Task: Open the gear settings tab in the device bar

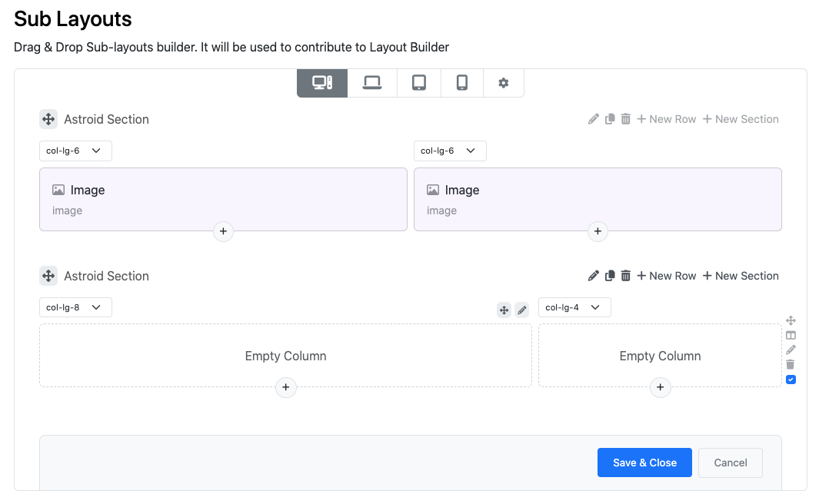Action: 504,83
